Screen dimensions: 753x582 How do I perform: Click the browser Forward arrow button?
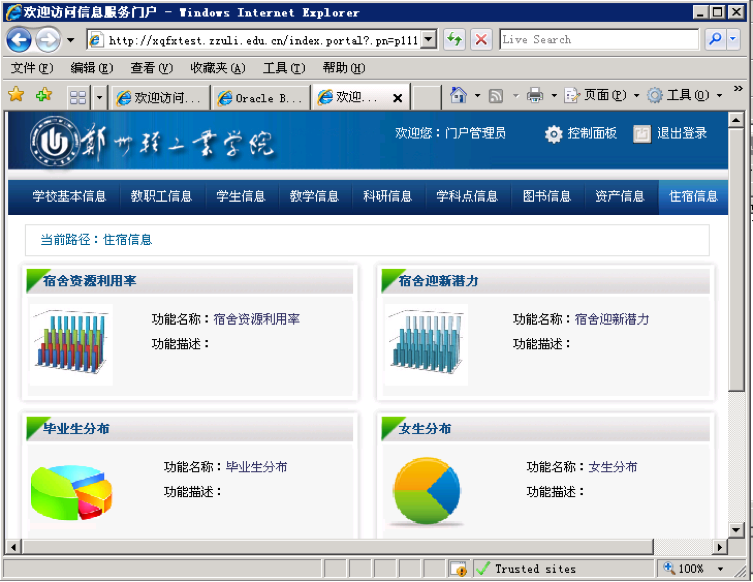pos(48,40)
